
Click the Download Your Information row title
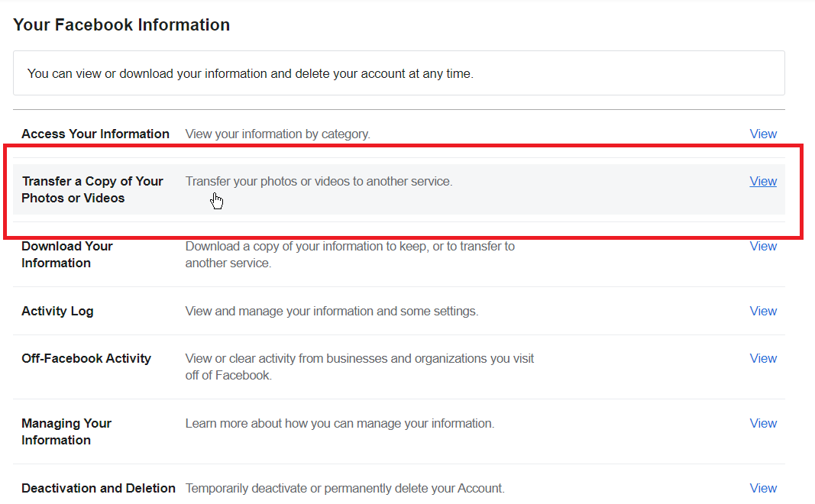pyautogui.click(x=67, y=254)
